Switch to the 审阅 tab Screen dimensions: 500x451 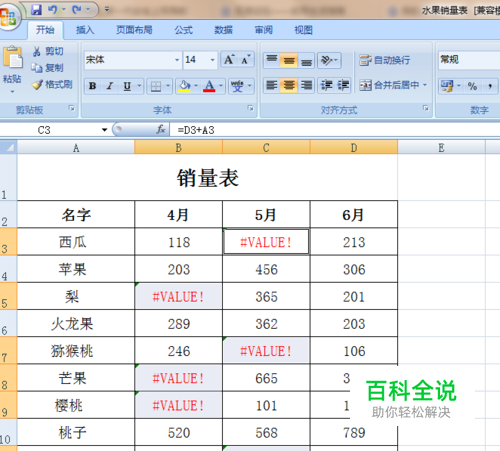tap(263, 30)
